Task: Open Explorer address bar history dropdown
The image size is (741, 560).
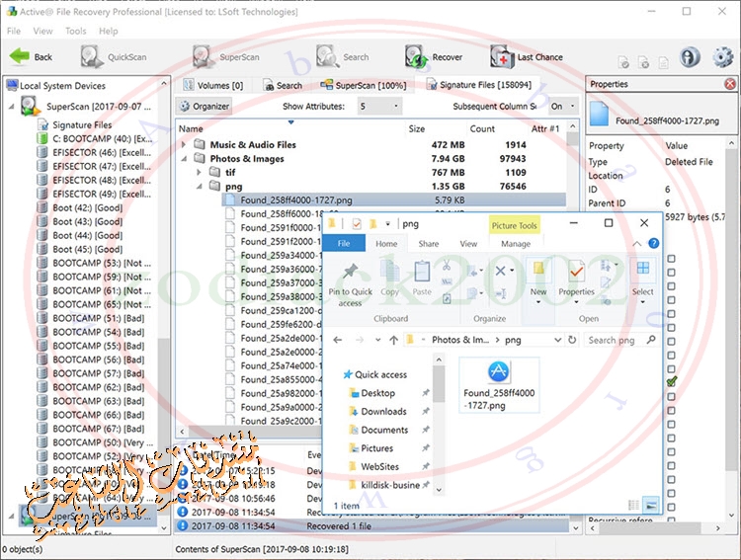Action: (x=557, y=340)
